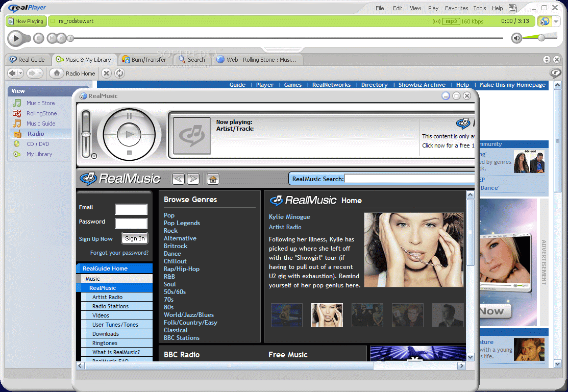Click Forgot your password link

pos(119,253)
